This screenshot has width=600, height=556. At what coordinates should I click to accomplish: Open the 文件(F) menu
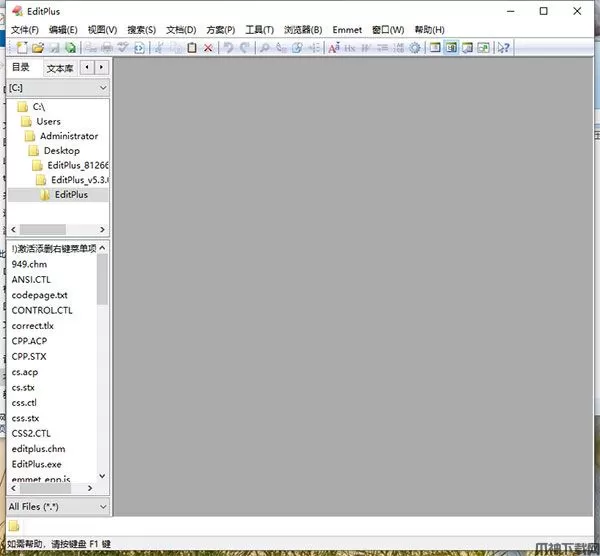click(25, 30)
